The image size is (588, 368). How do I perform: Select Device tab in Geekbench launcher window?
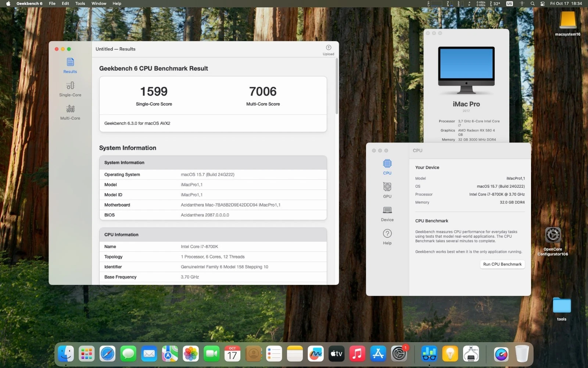(387, 213)
